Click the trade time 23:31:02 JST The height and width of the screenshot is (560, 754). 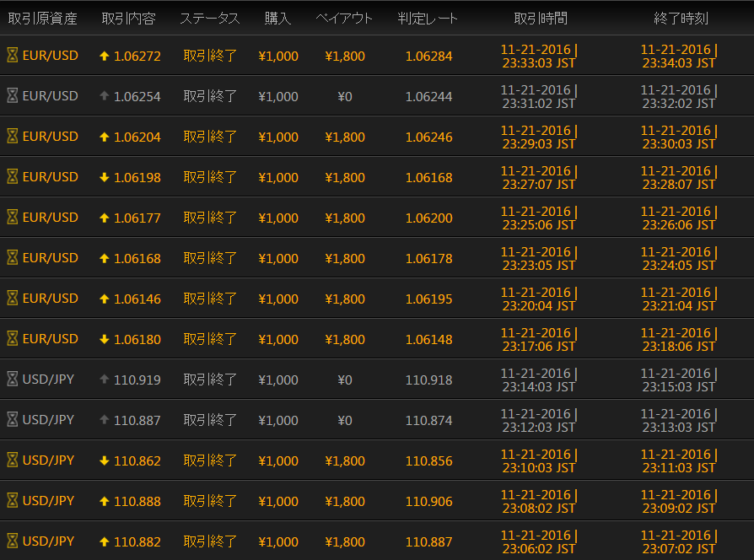[539, 104]
